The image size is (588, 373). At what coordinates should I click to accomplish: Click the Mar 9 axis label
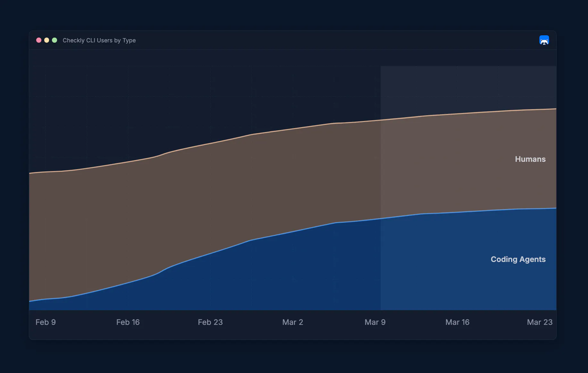375,322
